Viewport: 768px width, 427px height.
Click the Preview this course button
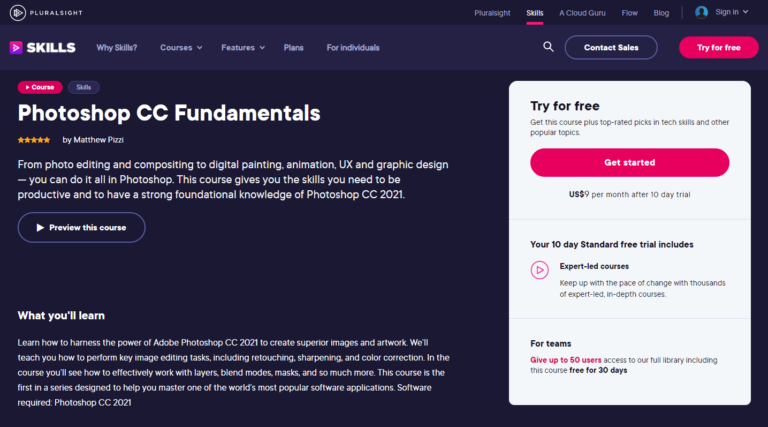(x=81, y=227)
